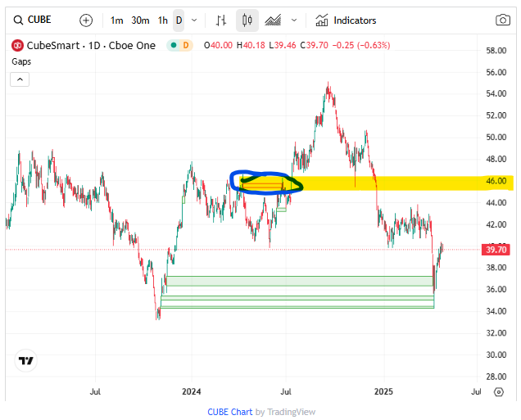Click the closing price C39.70 value
Screen dimensions: 521x420
(x=314, y=46)
